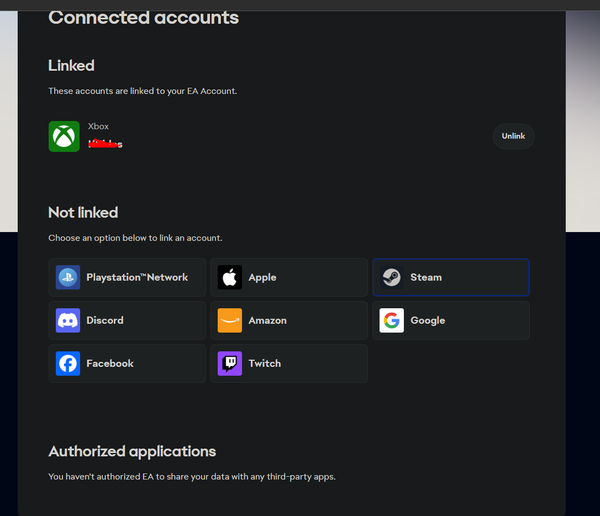Link a Playstation Network account
The height and width of the screenshot is (516, 600).
[x=127, y=277]
